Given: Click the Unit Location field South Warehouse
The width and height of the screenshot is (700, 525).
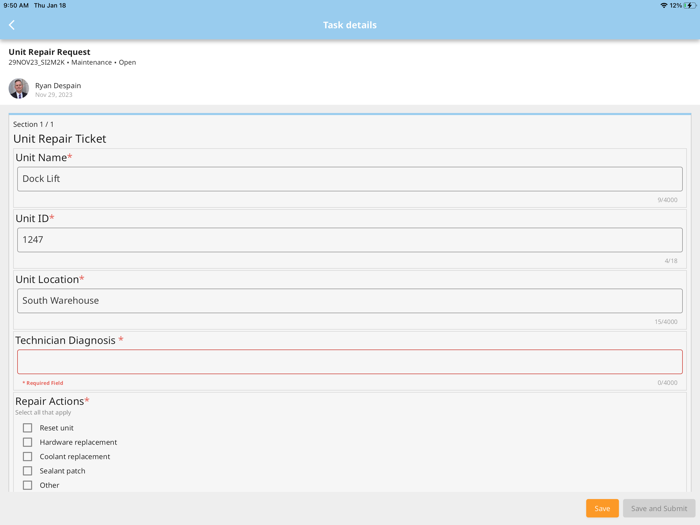Looking at the screenshot, I should pos(350,301).
